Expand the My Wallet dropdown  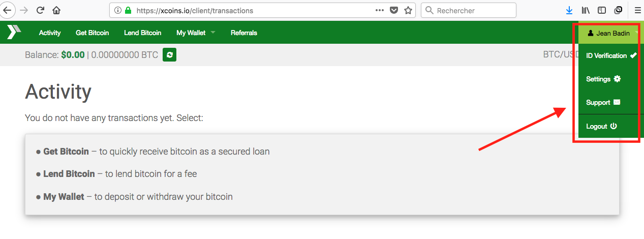(196, 33)
